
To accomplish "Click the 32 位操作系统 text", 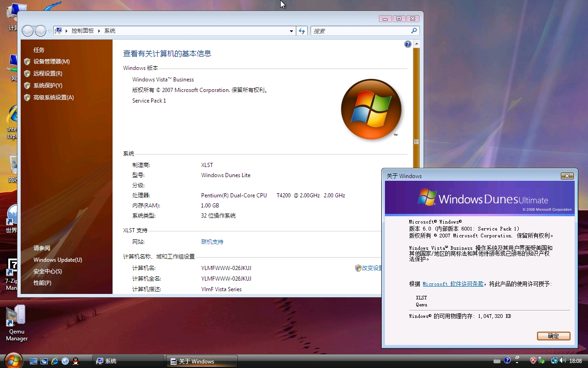I will pos(218,216).
